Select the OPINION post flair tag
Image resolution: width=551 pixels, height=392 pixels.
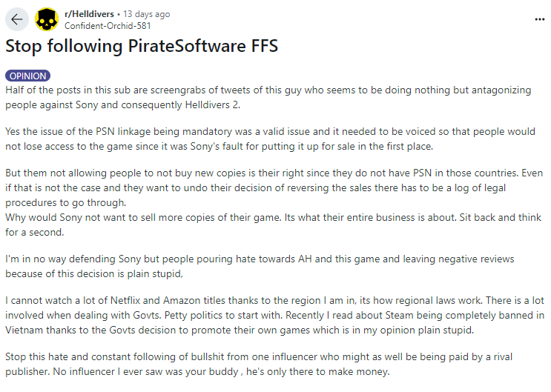28,76
